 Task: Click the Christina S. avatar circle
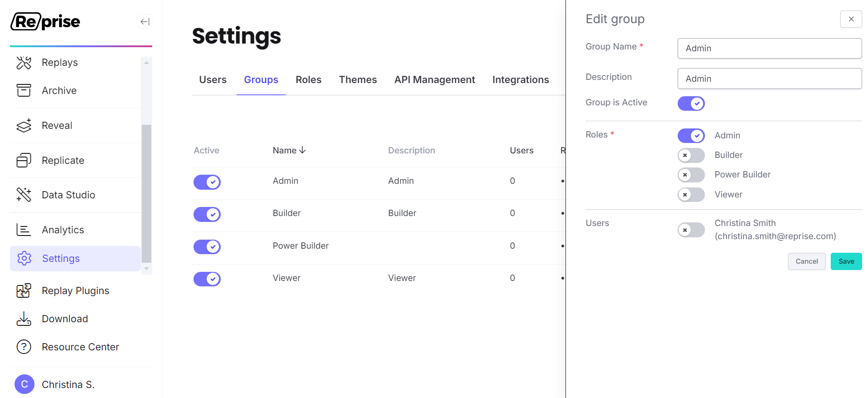click(x=25, y=384)
